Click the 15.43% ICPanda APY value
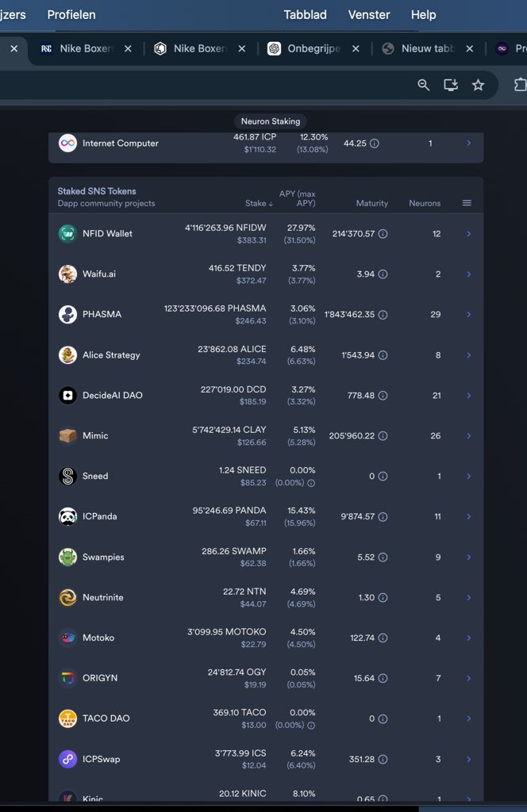Viewport: 527px width, 812px height. click(302, 511)
